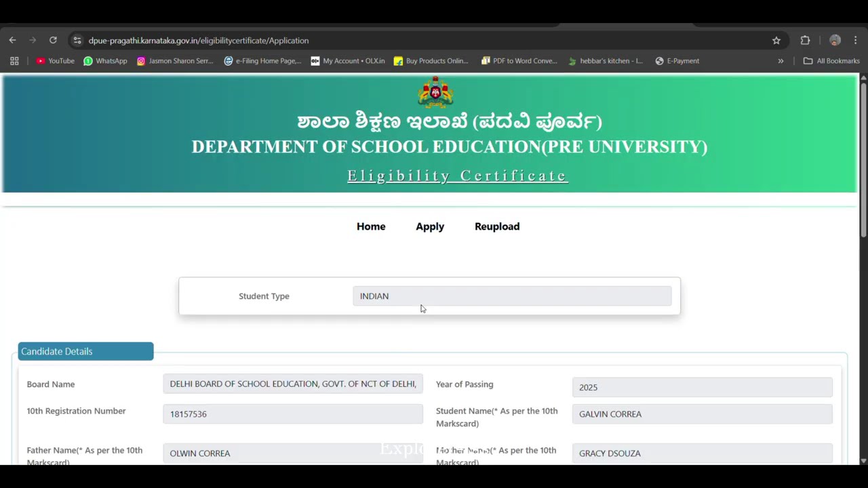868x488 pixels.
Task: Click the Year of Passing field
Action: point(703,387)
